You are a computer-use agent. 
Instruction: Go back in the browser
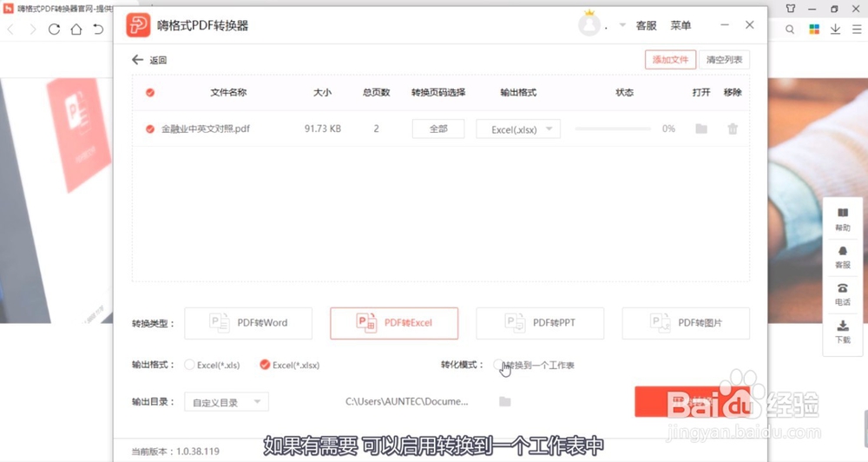10,30
